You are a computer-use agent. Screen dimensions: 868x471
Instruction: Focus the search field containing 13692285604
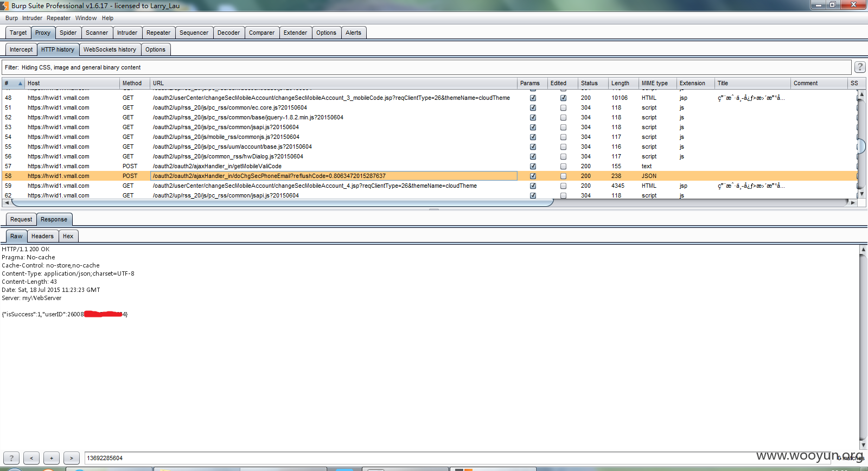(457, 458)
